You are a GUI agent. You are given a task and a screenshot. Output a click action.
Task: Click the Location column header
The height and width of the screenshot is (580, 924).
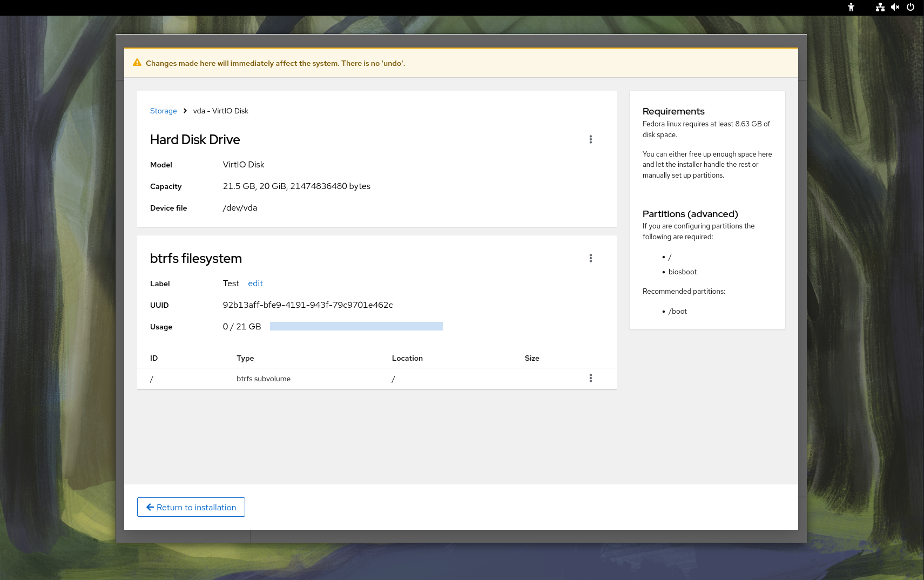(407, 358)
